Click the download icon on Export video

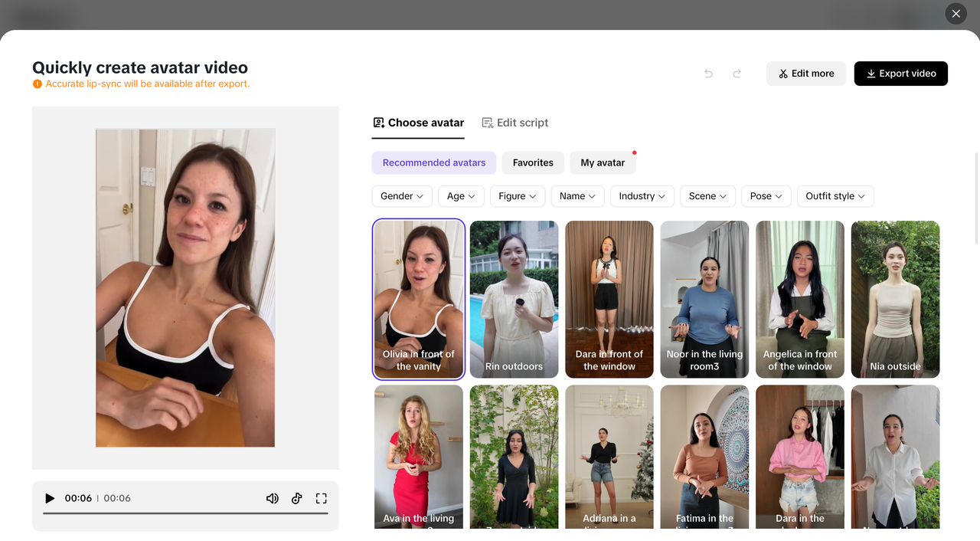click(871, 74)
